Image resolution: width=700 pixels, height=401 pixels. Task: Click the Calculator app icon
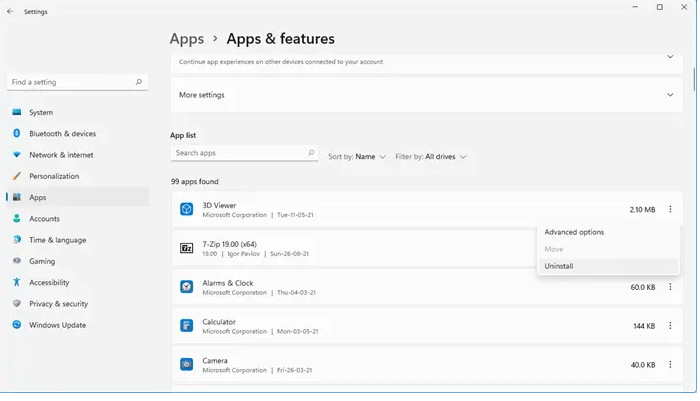(187, 326)
